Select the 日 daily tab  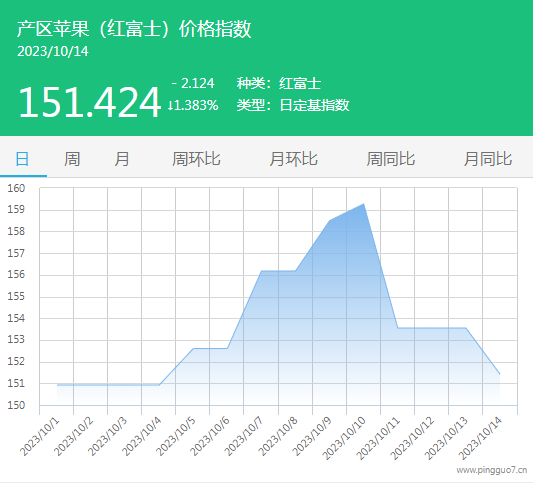click(x=22, y=159)
